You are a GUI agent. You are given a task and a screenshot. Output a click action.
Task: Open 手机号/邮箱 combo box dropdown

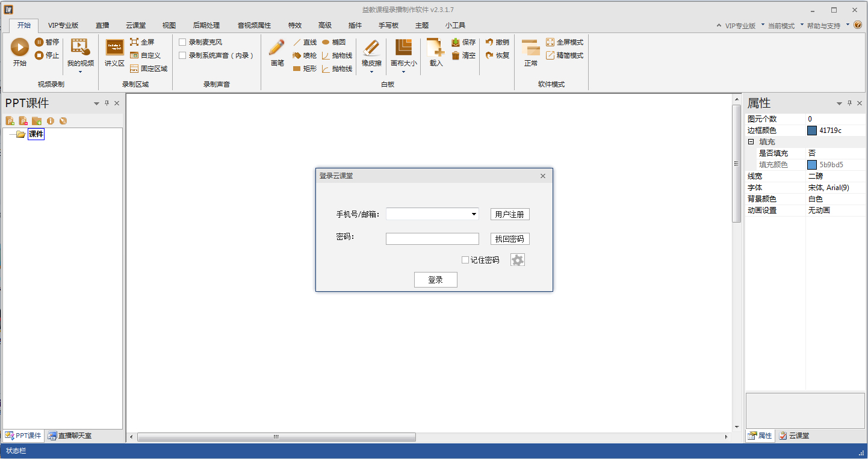coord(474,214)
